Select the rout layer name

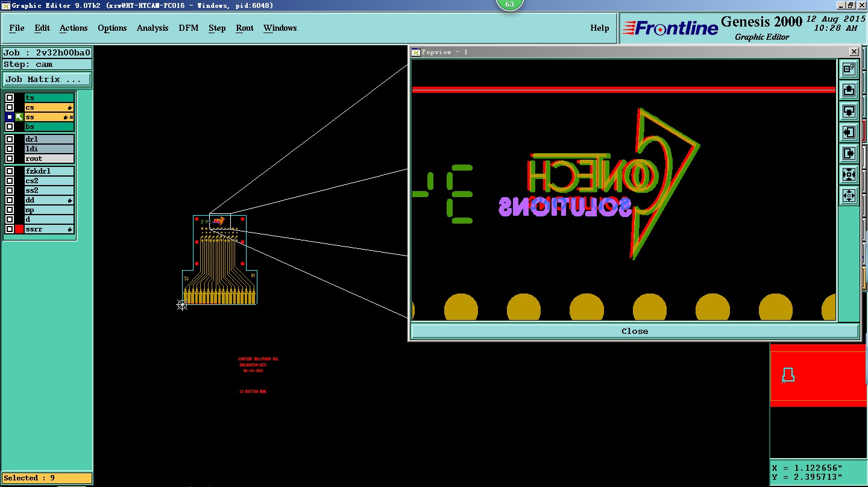49,159
